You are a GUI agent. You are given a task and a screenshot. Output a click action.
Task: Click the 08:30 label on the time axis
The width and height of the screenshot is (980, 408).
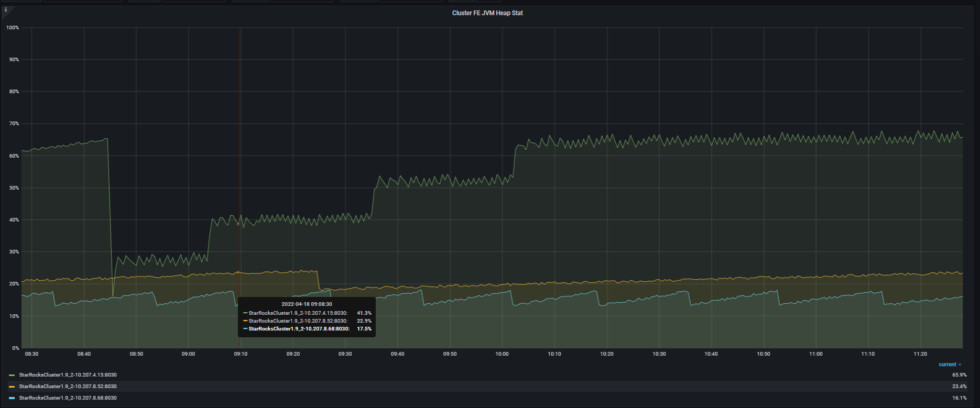coord(32,354)
